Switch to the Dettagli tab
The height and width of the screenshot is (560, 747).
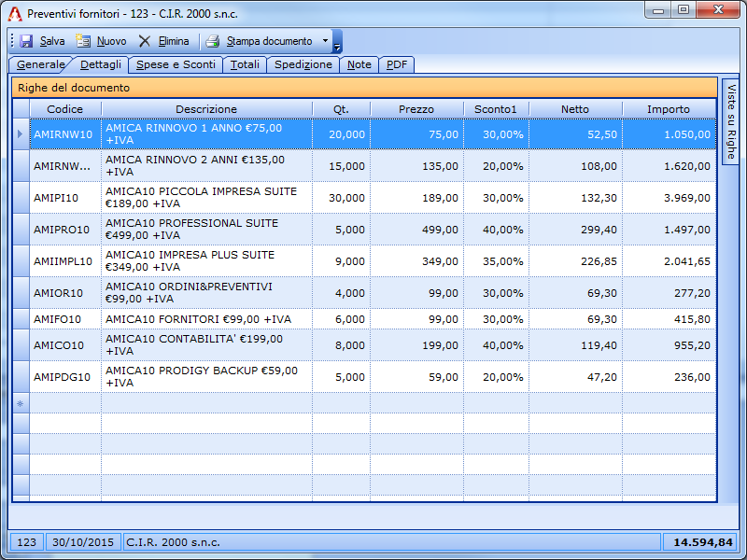101,64
